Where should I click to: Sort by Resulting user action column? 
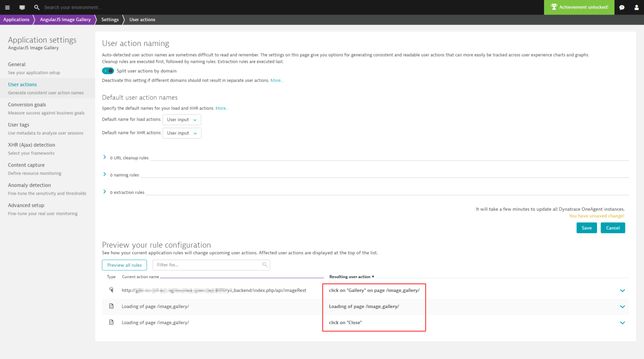coord(351,277)
